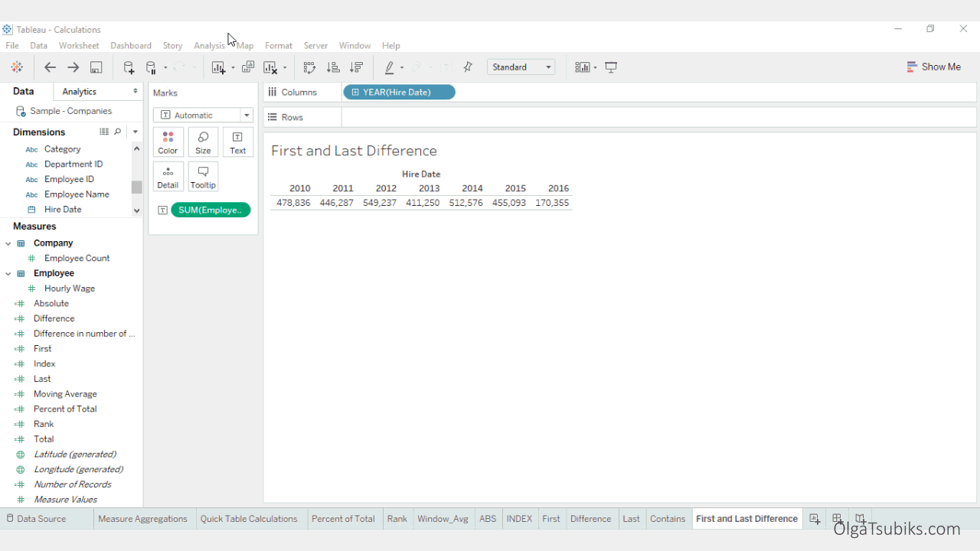Image resolution: width=980 pixels, height=551 pixels.
Task: Open the Percent of Total sheet tab
Action: (343, 519)
